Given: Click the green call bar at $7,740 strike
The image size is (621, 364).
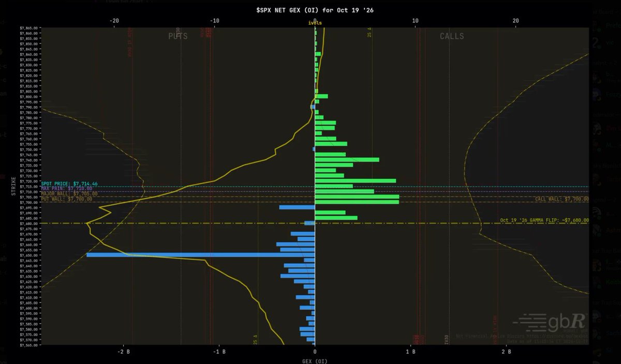Looking at the screenshot, I should 347,160.
